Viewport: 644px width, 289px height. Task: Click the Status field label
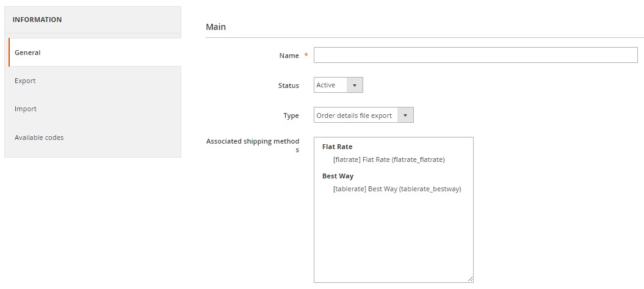tap(289, 86)
